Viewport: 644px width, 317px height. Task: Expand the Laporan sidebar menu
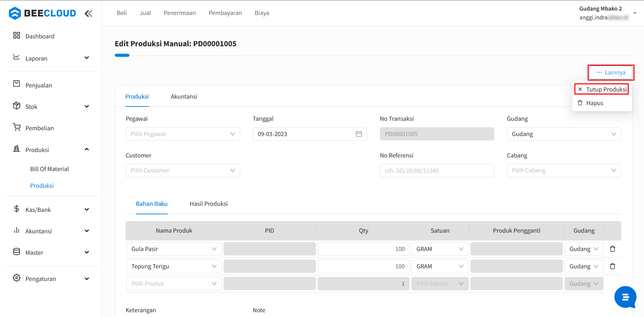(51, 59)
